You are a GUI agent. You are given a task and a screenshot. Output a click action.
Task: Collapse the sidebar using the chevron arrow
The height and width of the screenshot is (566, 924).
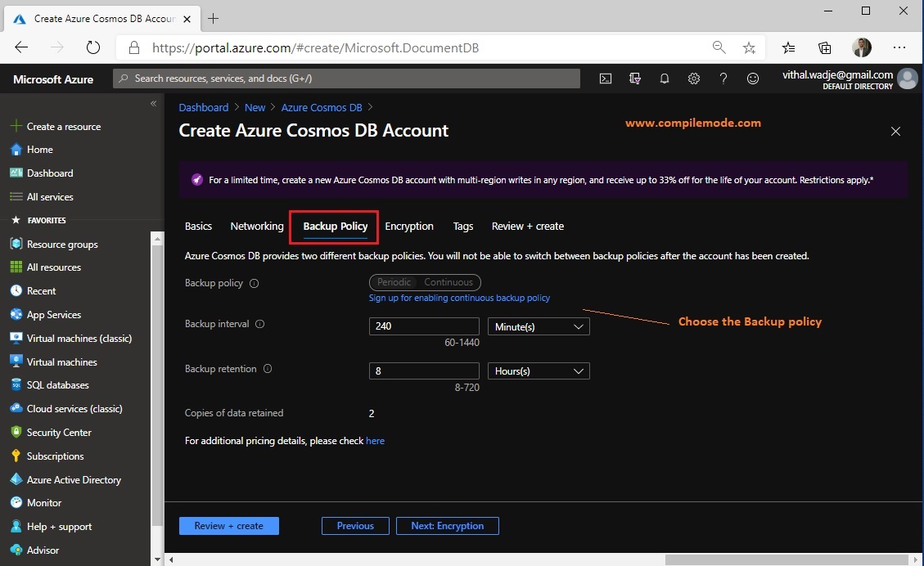click(153, 103)
